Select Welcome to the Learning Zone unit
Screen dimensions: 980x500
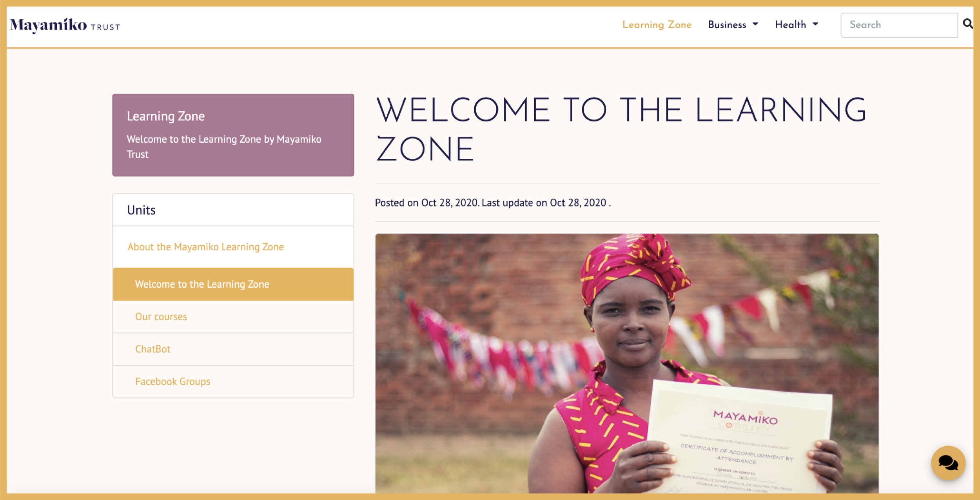click(x=233, y=284)
